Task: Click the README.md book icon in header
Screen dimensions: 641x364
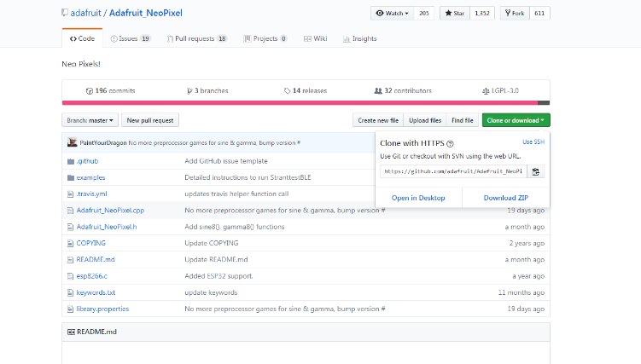Action: (71, 332)
